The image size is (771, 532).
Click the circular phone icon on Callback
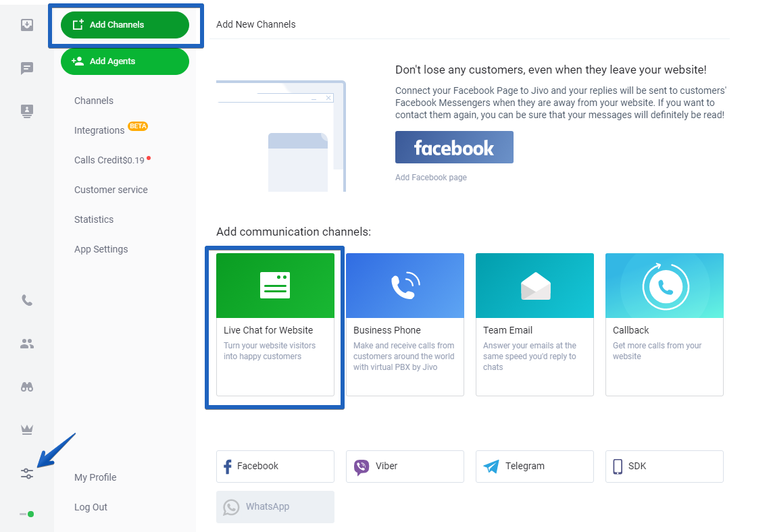coord(666,287)
